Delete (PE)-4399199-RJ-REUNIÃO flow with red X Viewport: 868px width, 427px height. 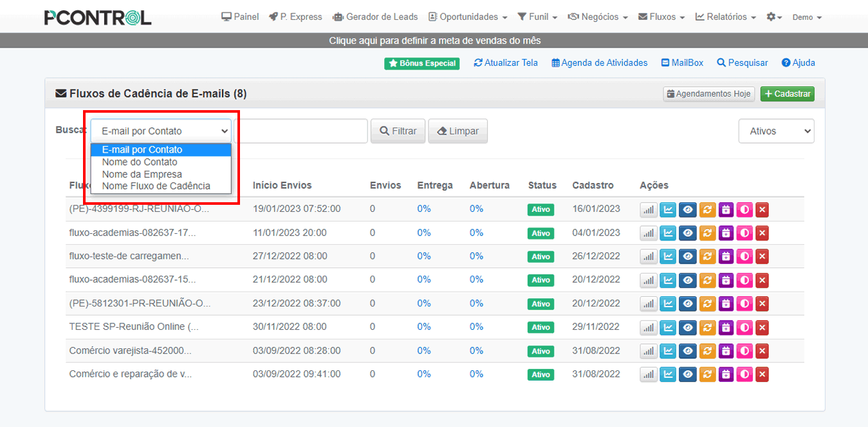[x=762, y=210]
